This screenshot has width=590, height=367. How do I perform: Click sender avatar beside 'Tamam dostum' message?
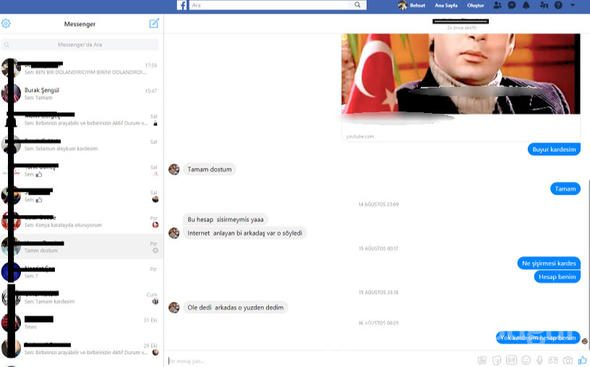pyautogui.click(x=174, y=169)
